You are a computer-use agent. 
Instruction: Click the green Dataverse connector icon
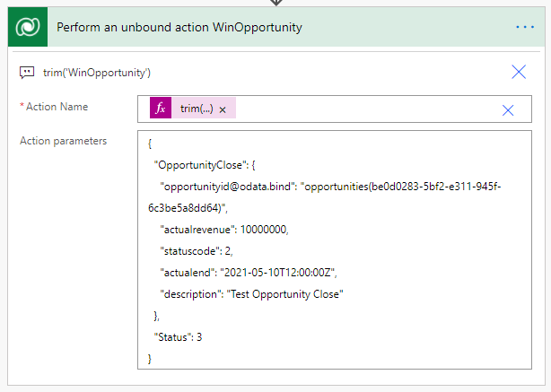(x=28, y=27)
